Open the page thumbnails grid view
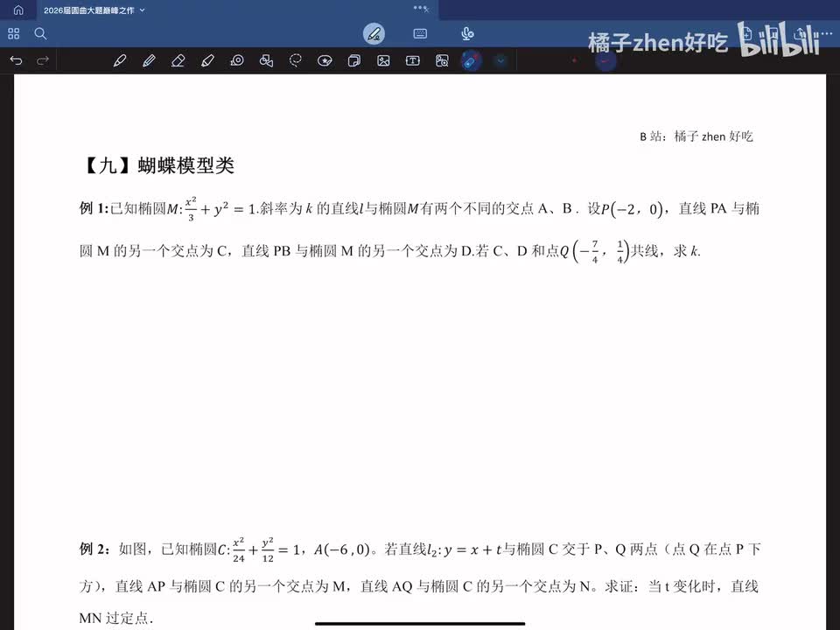The height and width of the screenshot is (630, 840). (x=14, y=34)
